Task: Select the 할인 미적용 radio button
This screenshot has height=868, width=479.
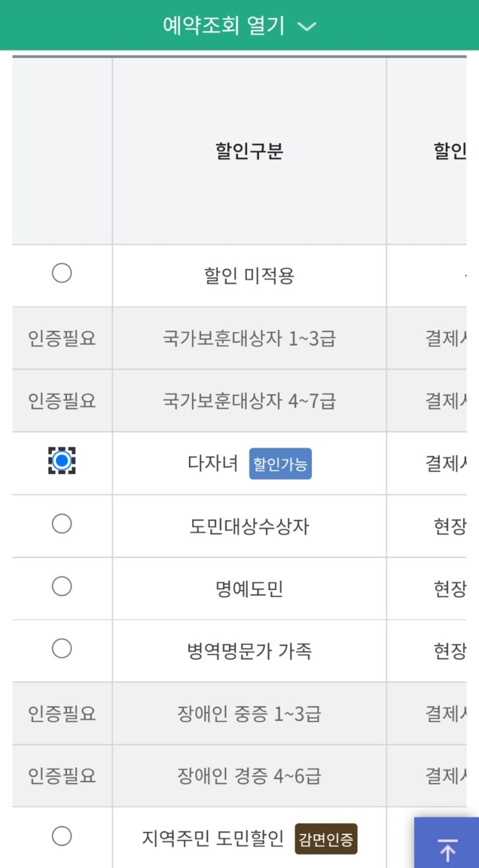Action: point(62,274)
